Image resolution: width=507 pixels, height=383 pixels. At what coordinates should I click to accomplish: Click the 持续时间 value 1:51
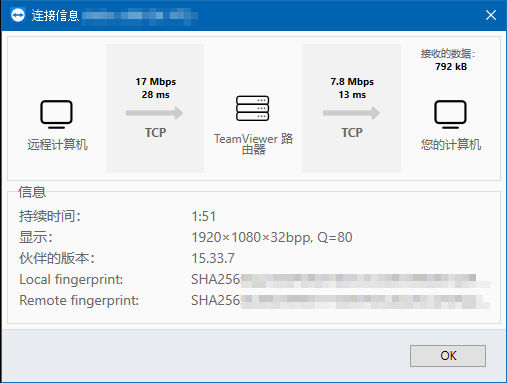(204, 216)
